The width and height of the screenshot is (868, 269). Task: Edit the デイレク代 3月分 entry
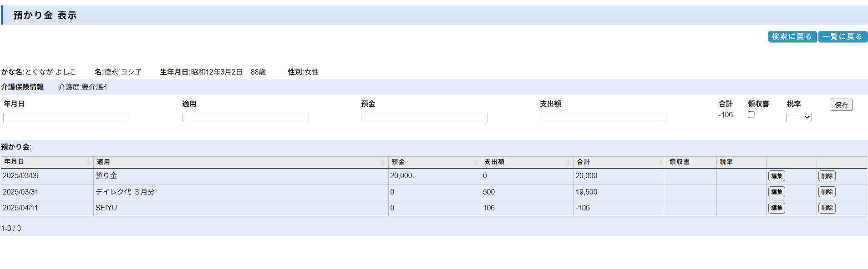[777, 192]
